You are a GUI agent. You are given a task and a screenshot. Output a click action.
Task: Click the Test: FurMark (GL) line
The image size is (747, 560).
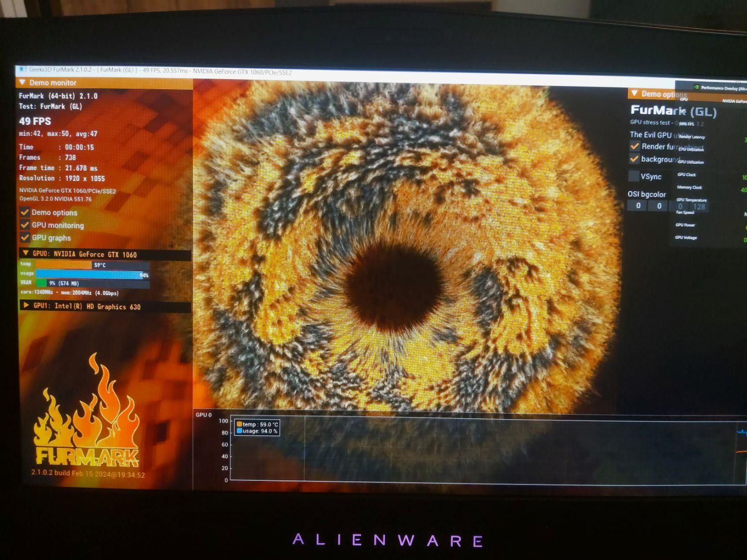point(50,107)
